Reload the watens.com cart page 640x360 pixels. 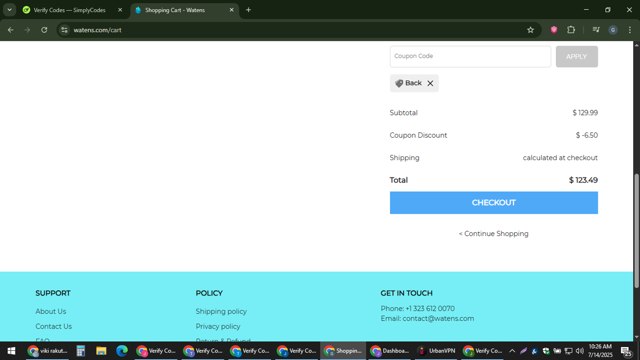pyautogui.click(x=44, y=30)
